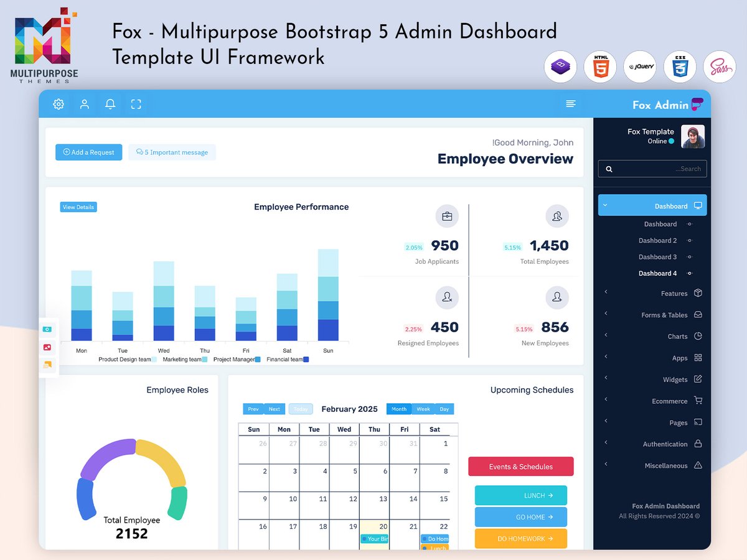Click the Fox Admin logo icon
Viewport: 747px width, 560px height.
[697, 104]
